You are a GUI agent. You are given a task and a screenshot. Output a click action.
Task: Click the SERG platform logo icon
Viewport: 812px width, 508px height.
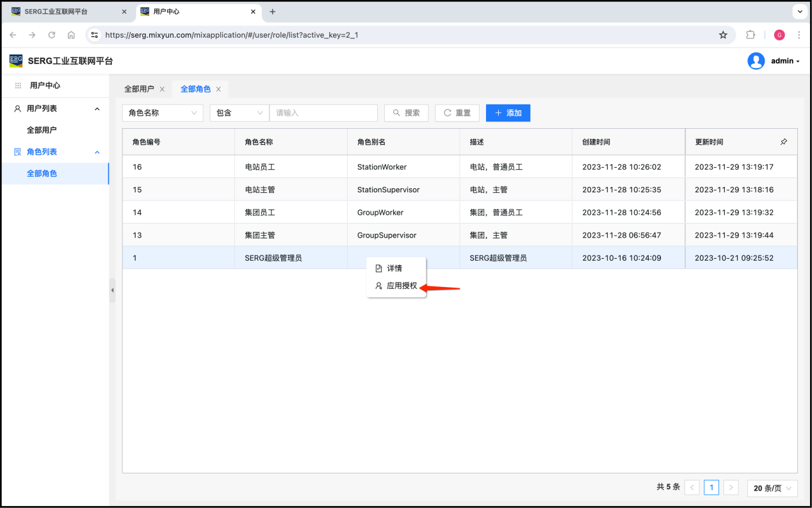(x=16, y=61)
